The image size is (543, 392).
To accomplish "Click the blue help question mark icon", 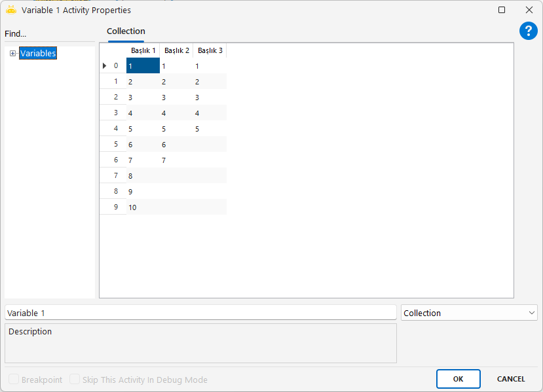I will pos(528,31).
